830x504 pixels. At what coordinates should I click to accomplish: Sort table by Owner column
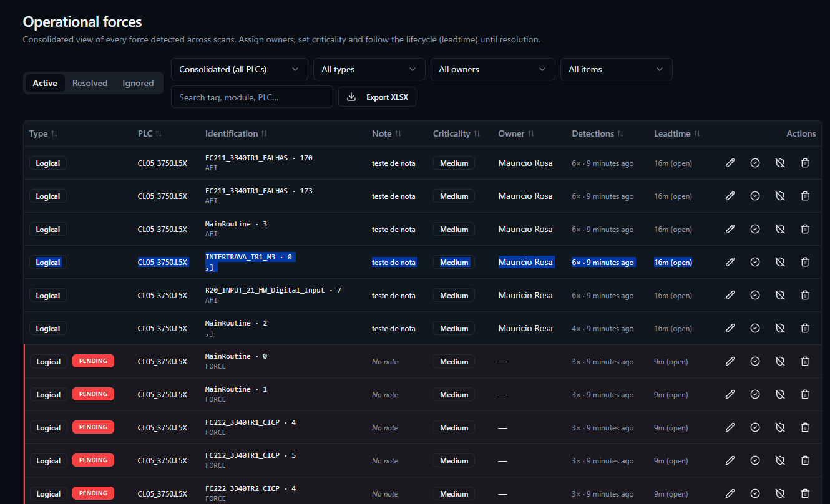(515, 133)
